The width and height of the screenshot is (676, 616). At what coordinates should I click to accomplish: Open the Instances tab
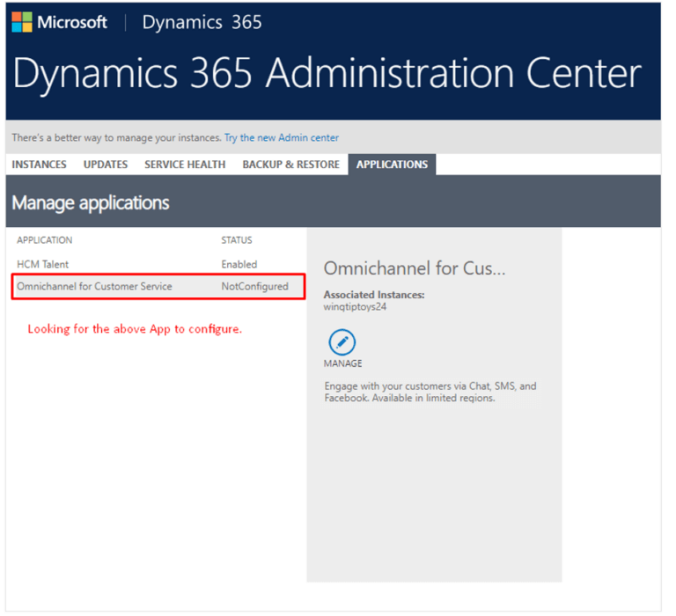tap(40, 165)
